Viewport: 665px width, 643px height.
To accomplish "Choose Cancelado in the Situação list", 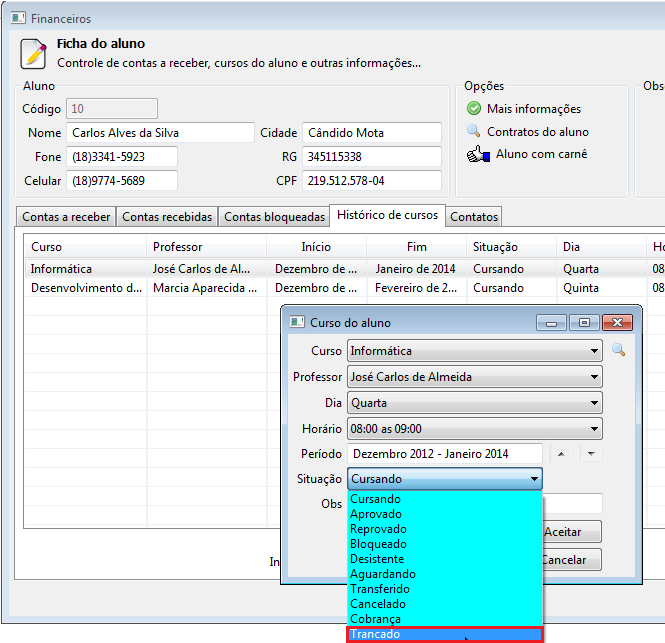I will tap(445, 604).
